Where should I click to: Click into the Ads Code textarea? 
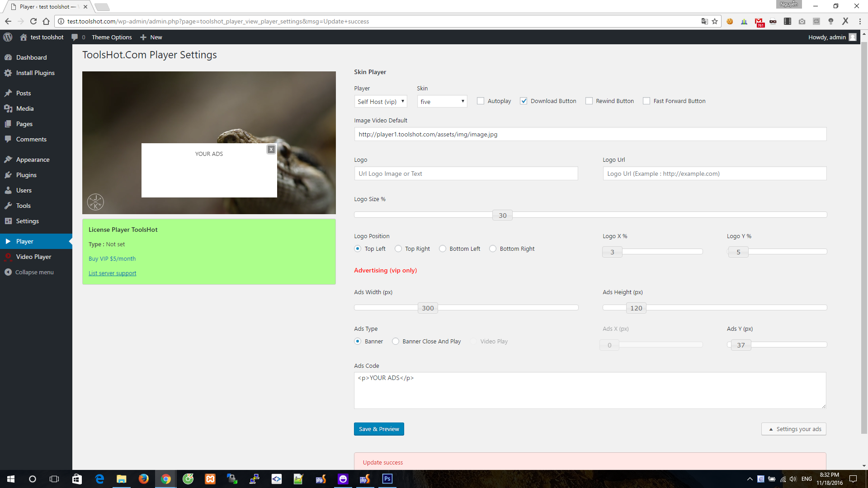click(590, 391)
